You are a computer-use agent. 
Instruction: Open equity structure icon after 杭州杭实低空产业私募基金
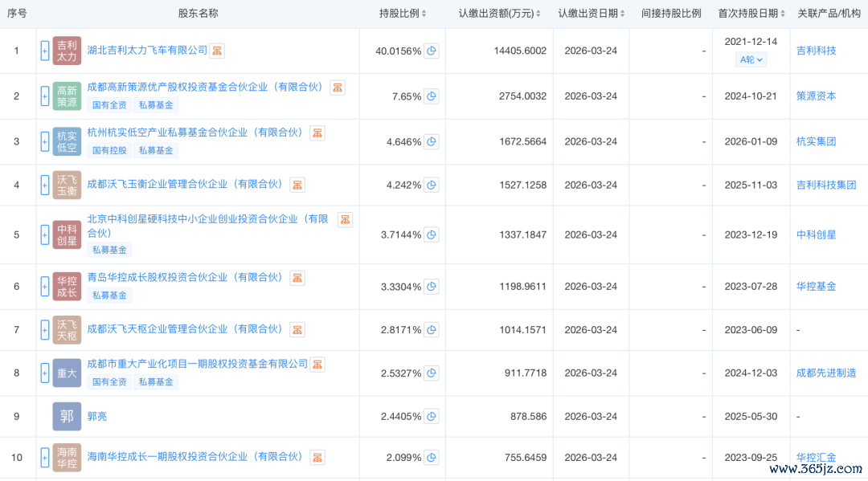click(317, 132)
